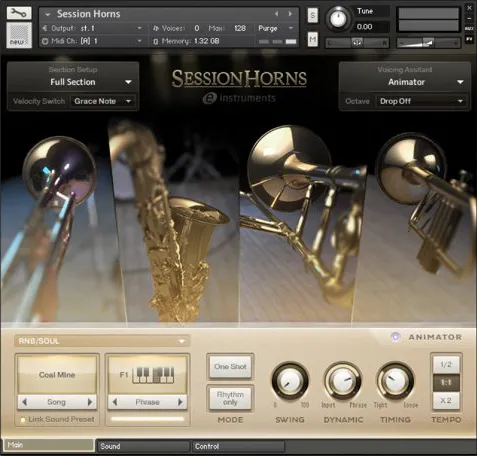This screenshot has height=456, width=477.
Task: Open the Drop Off octave dropdown
Action: coord(422,101)
